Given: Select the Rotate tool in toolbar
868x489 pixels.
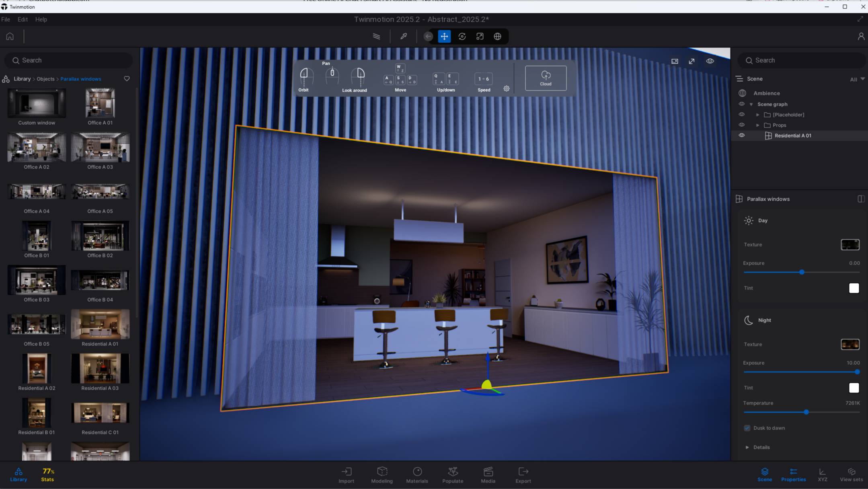Looking at the screenshot, I should click(x=462, y=37).
